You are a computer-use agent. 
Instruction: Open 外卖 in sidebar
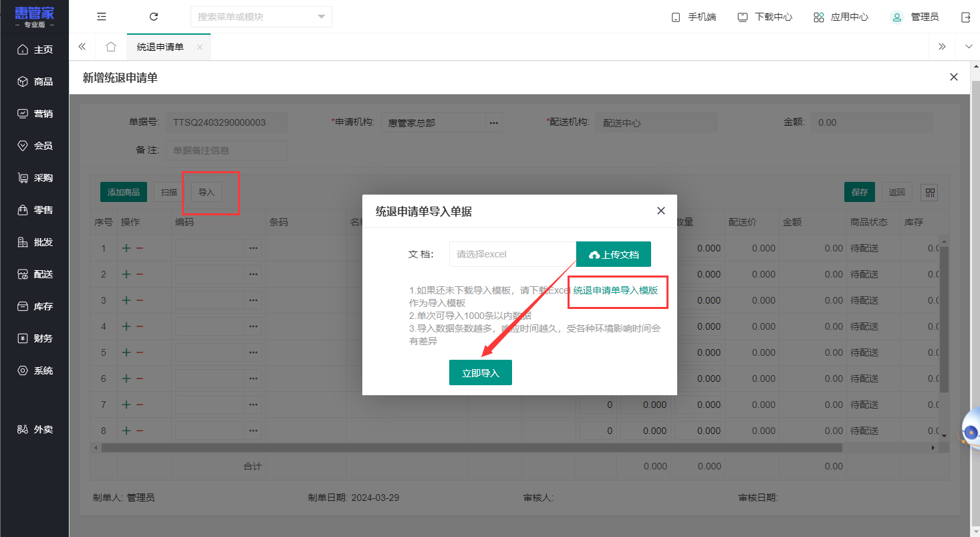(x=35, y=429)
